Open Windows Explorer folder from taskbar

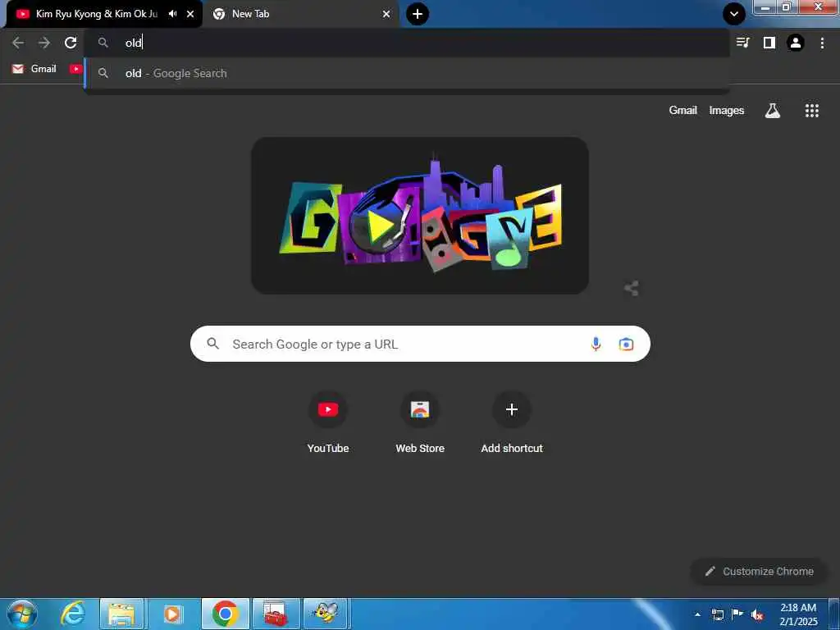click(122, 614)
